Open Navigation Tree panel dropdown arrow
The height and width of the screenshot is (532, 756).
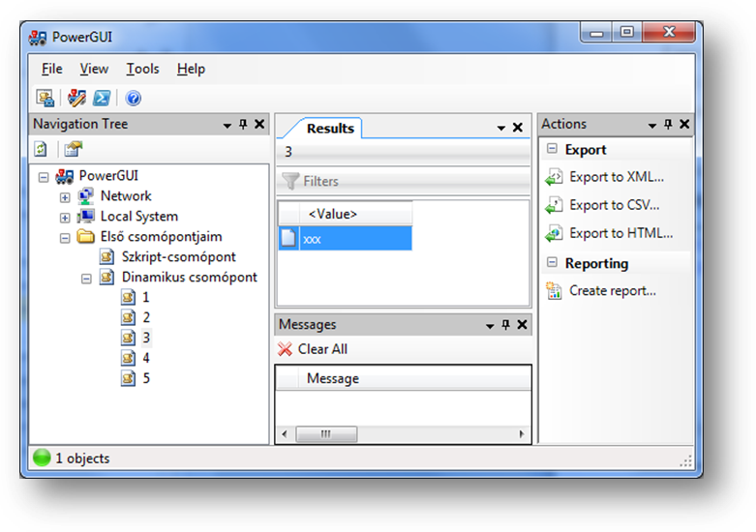[x=227, y=126]
